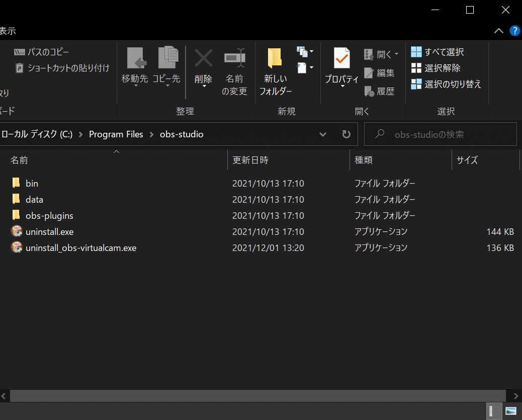The width and height of the screenshot is (522, 420).
Task: Click 選択解除 (Select none)
Action: tap(436, 68)
